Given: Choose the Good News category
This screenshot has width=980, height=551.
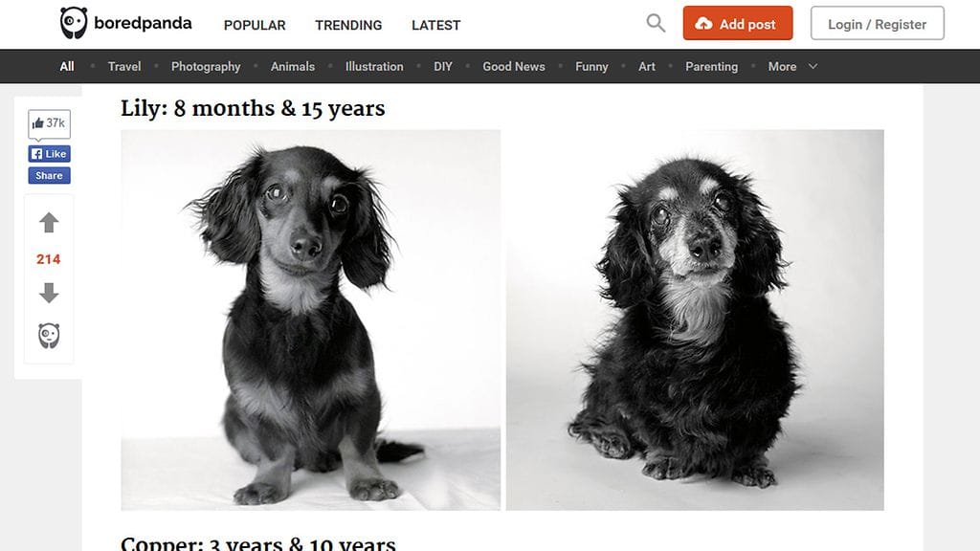Looking at the screenshot, I should point(514,66).
